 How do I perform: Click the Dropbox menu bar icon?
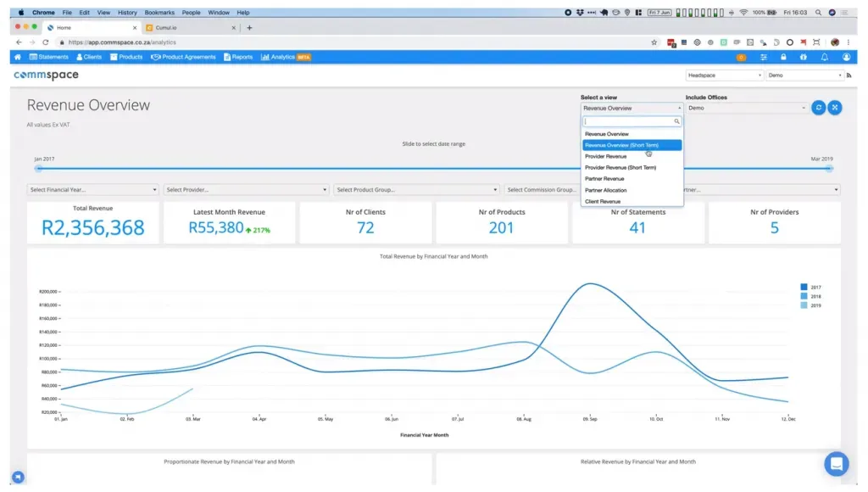click(x=580, y=12)
